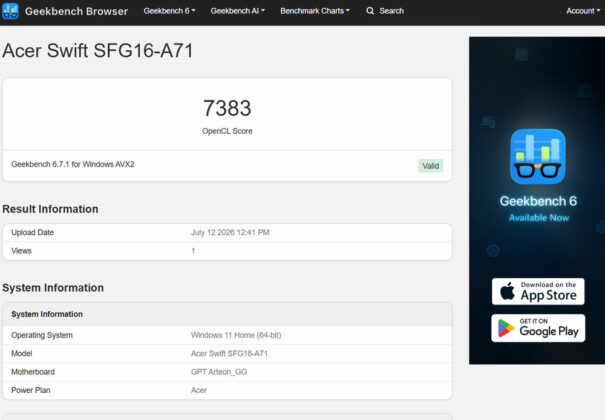
Task: Select the 7383 OpenCL score value
Action: coord(227,108)
